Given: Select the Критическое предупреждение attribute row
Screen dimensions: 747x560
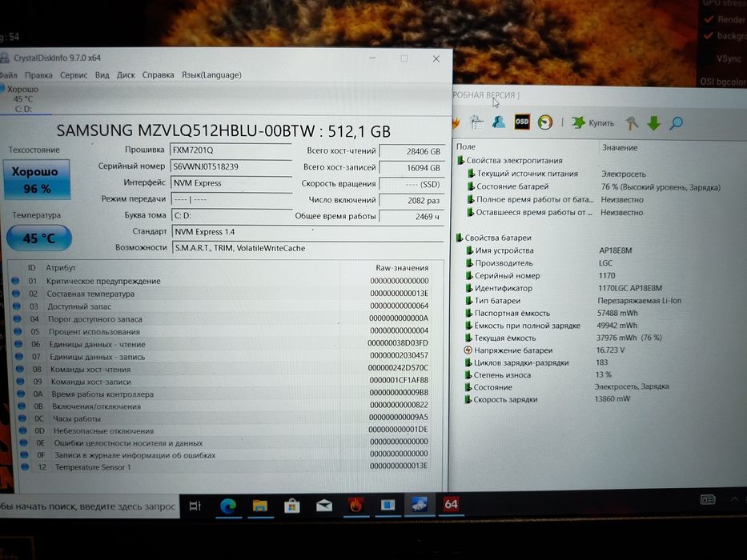Looking at the screenshot, I should click(222, 281).
